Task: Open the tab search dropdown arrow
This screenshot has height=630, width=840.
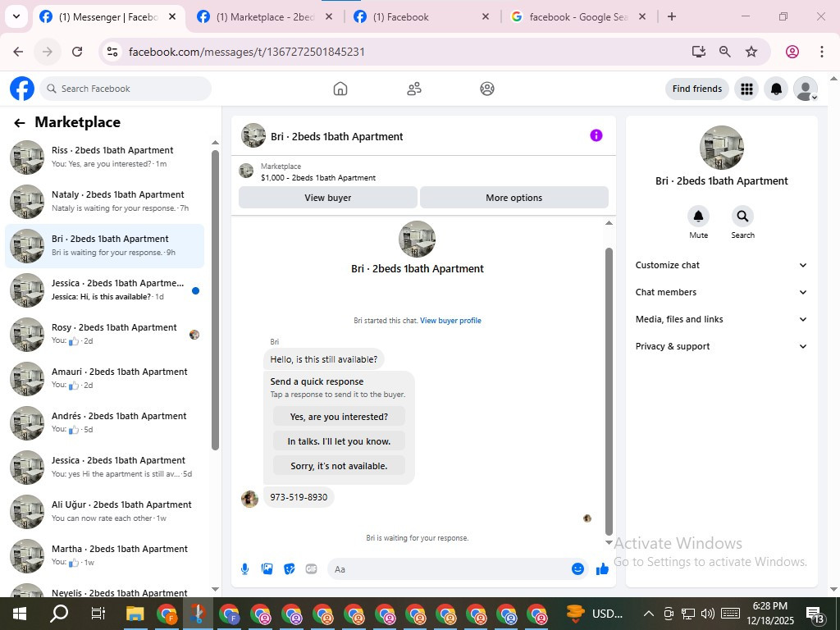Action: pyautogui.click(x=16, y=16)
